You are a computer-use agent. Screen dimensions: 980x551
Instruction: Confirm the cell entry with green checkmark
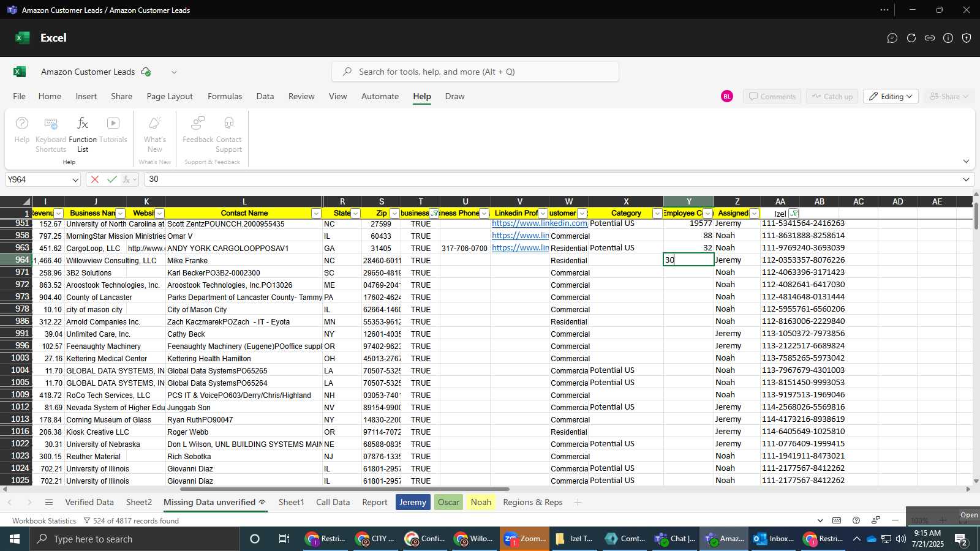pyautogui.click(x=111, y=179)
